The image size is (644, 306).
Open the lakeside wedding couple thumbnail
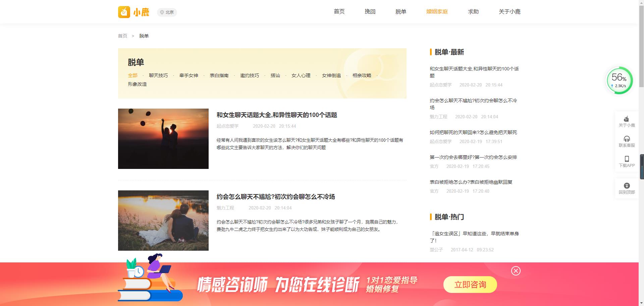pyautogui.click(x=163, y=221)
